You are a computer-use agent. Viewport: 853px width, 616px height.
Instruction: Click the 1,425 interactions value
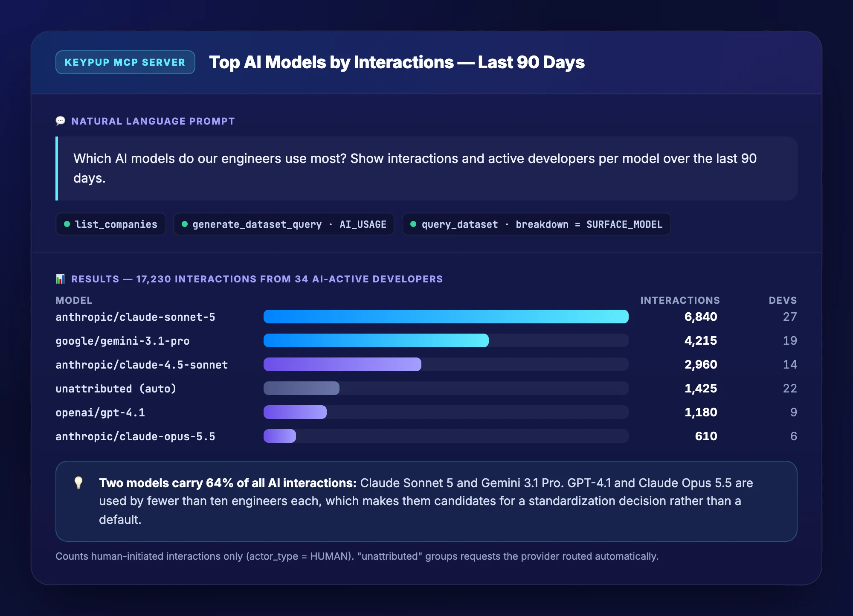(x=701, y=388)
